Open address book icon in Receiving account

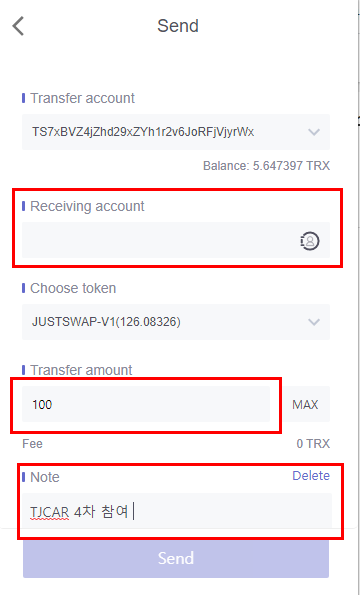click(x=310, y=241)
